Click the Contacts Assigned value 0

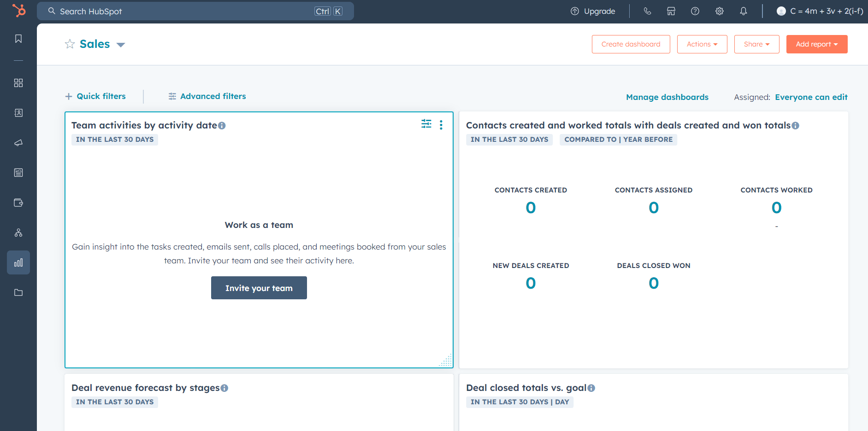coord(654,208)
